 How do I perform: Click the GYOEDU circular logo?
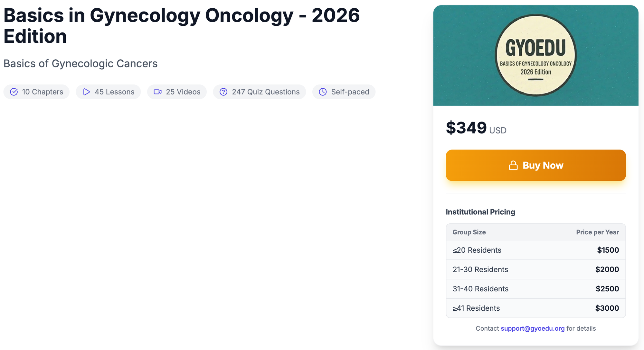coord(535,55)
